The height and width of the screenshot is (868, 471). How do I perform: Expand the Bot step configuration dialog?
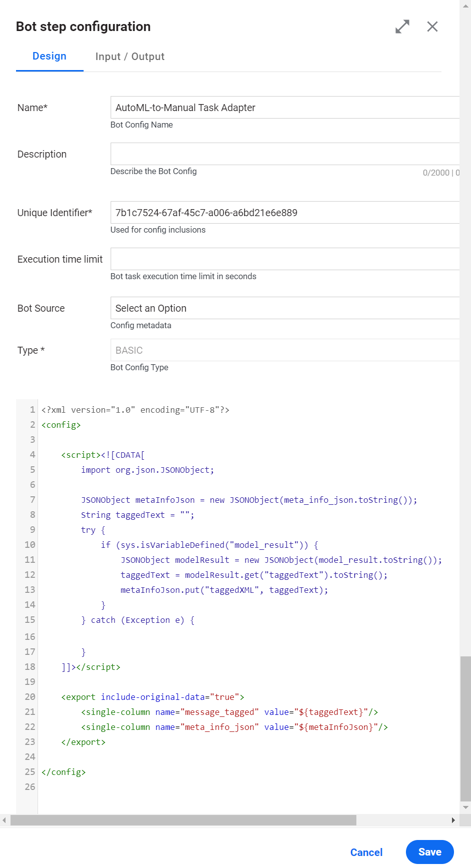point(402,27)
